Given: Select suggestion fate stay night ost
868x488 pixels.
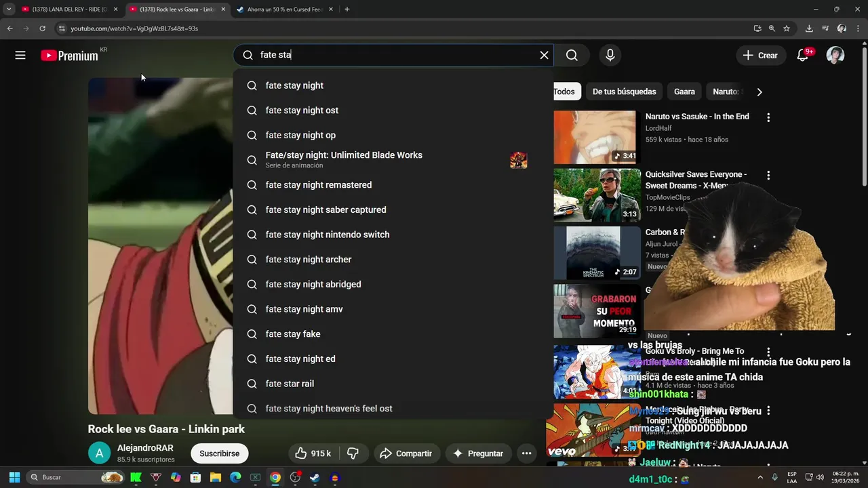Looking at the screenshot, I should tap(393, 110).
